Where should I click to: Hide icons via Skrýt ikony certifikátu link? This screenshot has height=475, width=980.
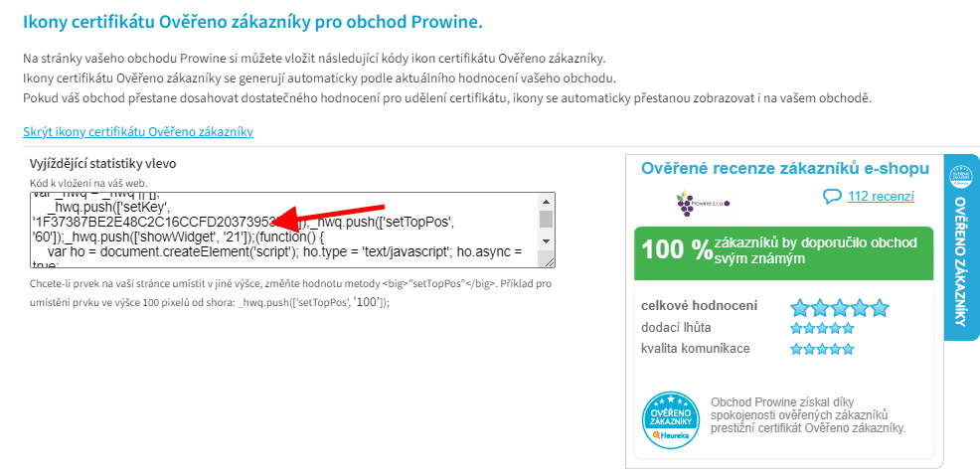(x=138, y=132)
